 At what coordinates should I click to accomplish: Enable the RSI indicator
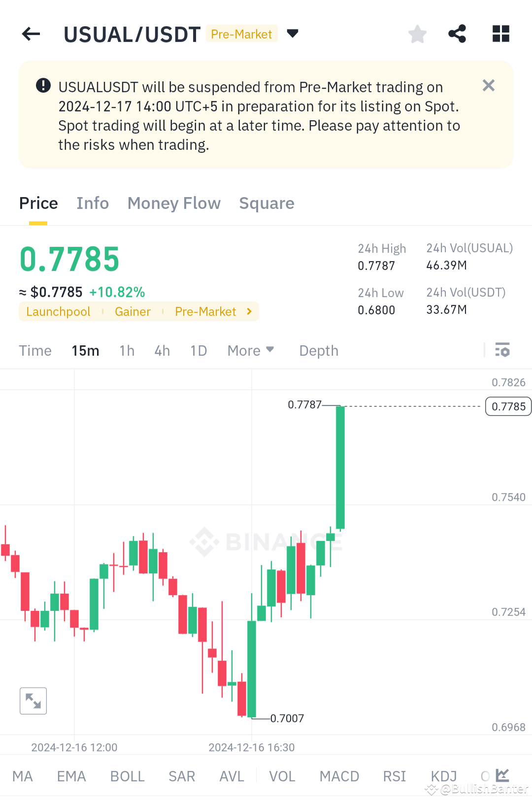click(x=394, y=776)
